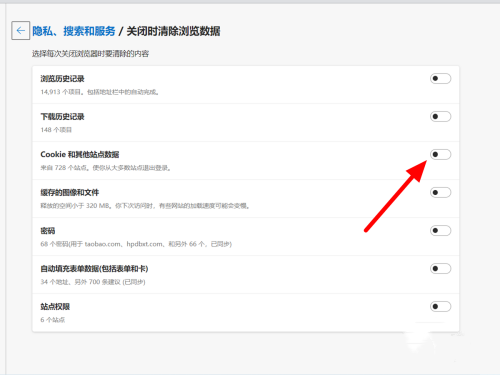500x375 pixels.
Task: Open the 隐私、搜索和服务 breadcrumb link
Action: click(74, 31)
